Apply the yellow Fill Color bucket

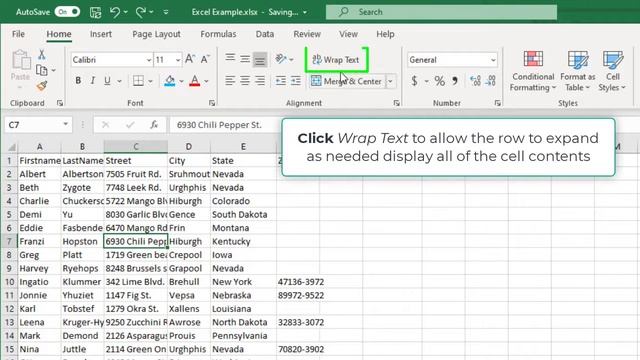click(170, 81)
